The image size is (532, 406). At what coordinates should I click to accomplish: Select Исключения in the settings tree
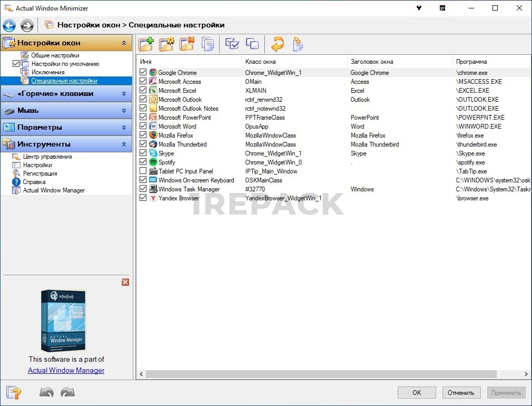click(x=47, y=72)
